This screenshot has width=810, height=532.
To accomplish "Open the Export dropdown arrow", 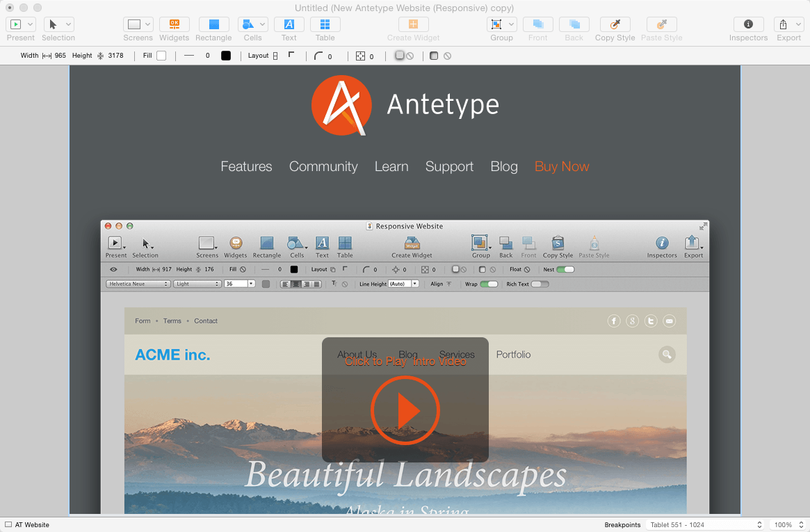I will [x=798, y=24].
